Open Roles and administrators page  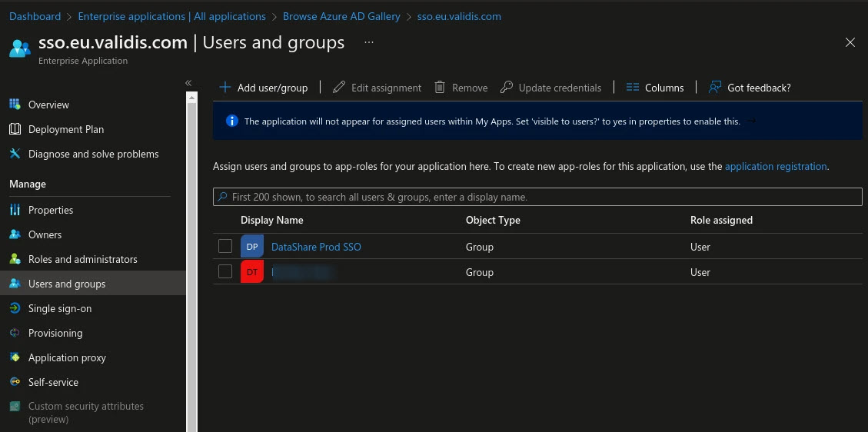[x=82, y=259]
